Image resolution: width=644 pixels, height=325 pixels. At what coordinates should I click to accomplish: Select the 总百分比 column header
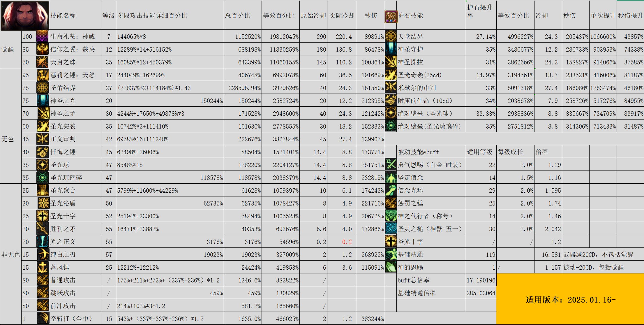pyautogui.click(x=238, y=16)
